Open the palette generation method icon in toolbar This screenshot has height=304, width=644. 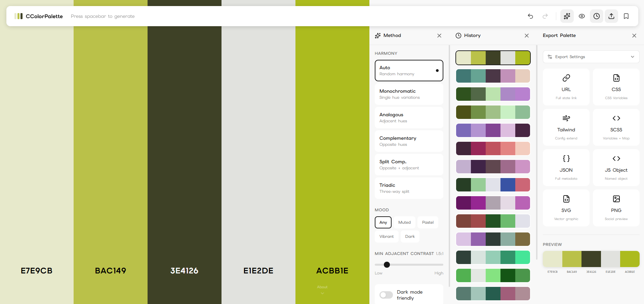(x=567, y=16)
